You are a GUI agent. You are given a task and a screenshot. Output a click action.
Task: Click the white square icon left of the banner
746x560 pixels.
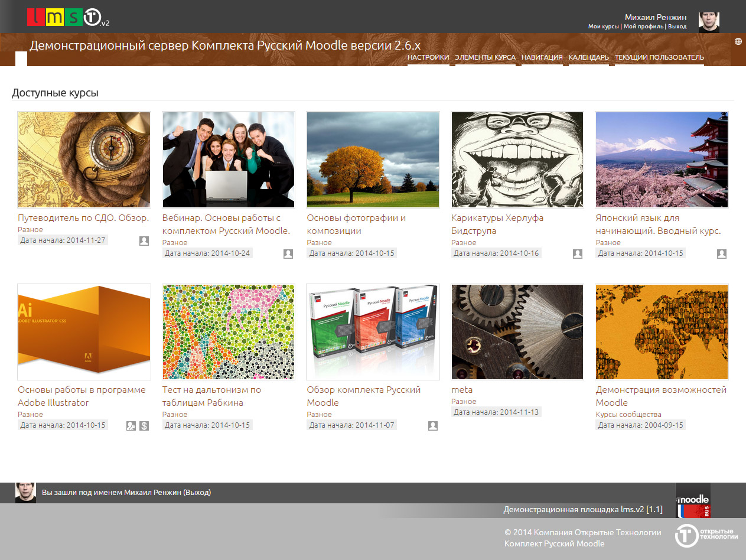(21, 58)
